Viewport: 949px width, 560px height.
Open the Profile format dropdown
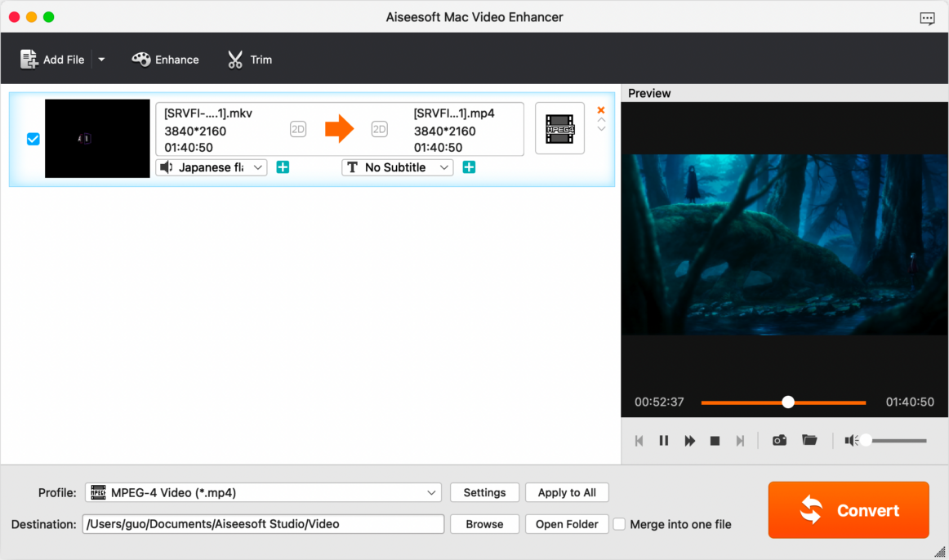pyautogui.click(x=263, y=492)
